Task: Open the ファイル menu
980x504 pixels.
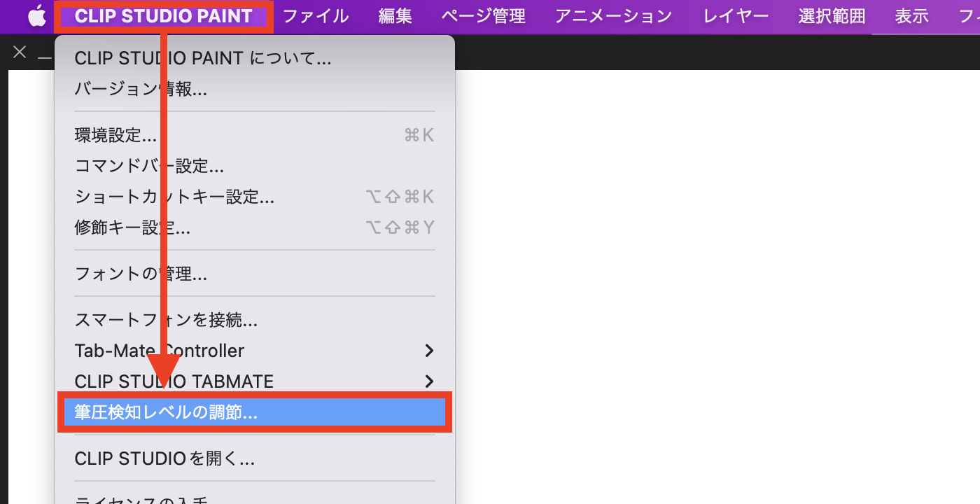Action: pos(315,16)
